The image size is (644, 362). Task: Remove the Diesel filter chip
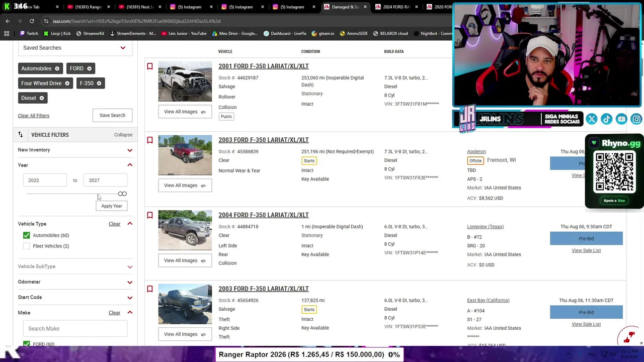click(42, 98)
